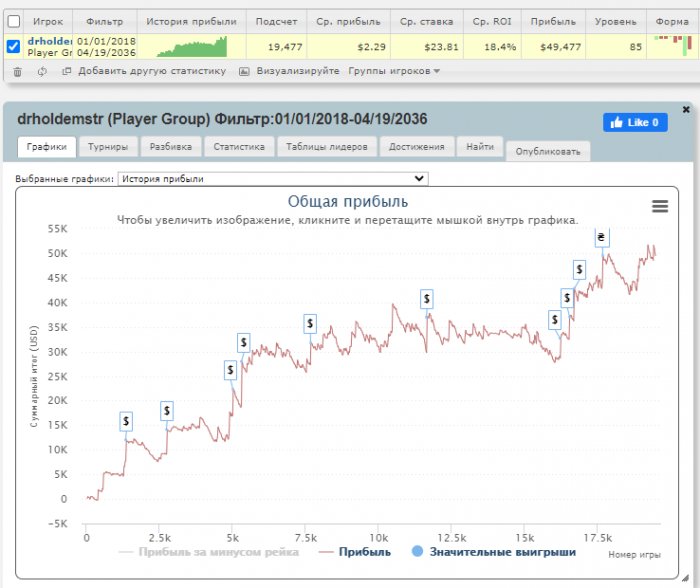This screenshot has width=700, height=588.
Task: Click the drholdemstr player link
Action: 48,41
